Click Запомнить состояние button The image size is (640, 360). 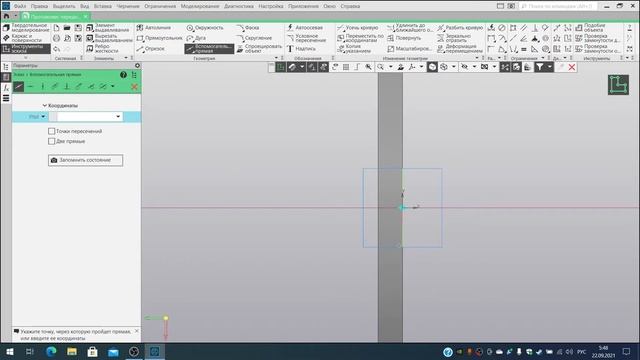(85, 160)
